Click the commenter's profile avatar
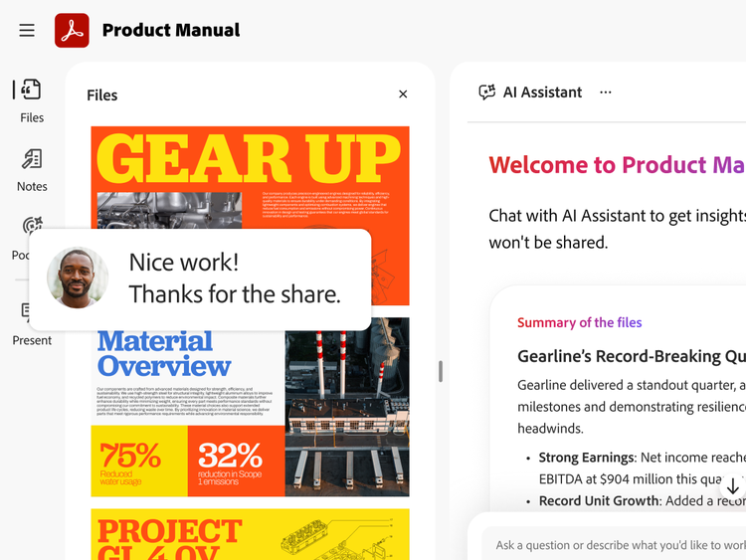 tap(77, 278)
